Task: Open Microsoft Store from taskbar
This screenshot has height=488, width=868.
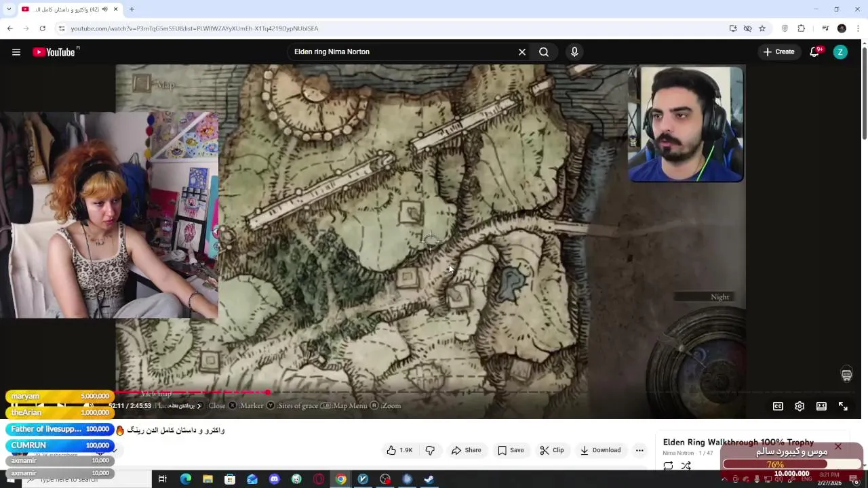Action: 230,479
